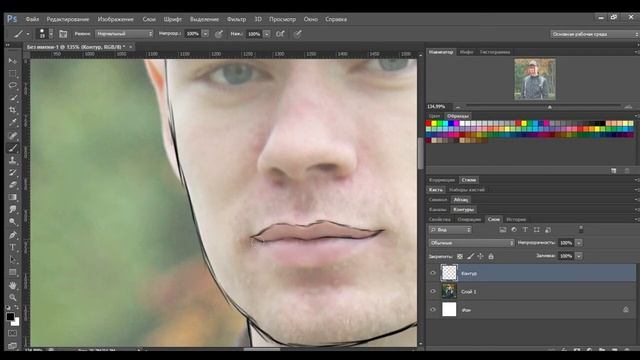Select the Pen tool
This screenshot has width=640, height=360.
13,235
